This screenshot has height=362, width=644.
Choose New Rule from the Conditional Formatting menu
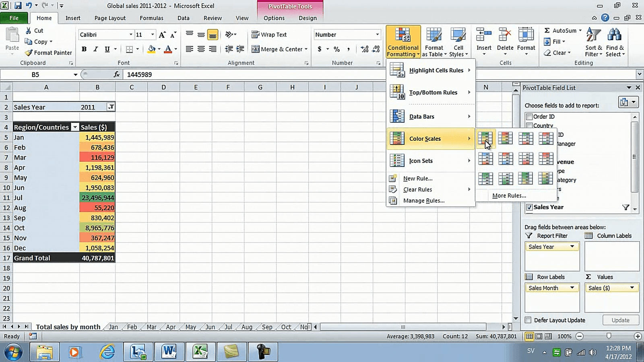click(x=417, y=178)
